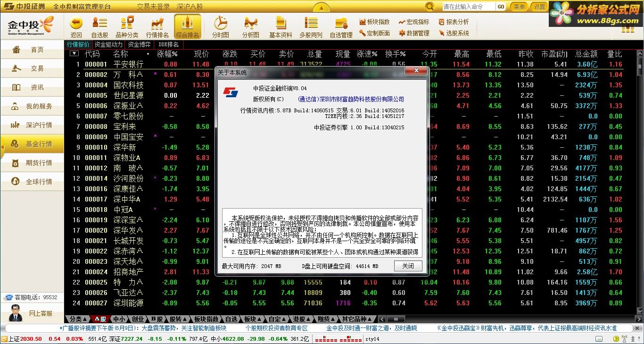This screenshot has width=644, height=344.
Task: Expand the top center collapse arrow
Action: pos(322,8)
